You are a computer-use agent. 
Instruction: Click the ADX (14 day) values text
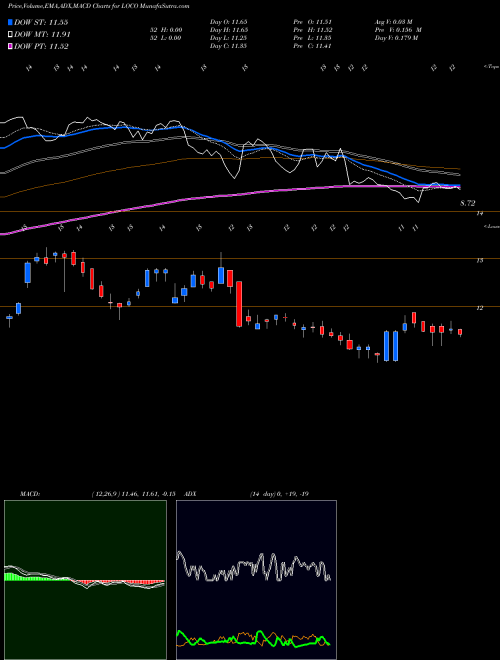click(x=279, y=494)
